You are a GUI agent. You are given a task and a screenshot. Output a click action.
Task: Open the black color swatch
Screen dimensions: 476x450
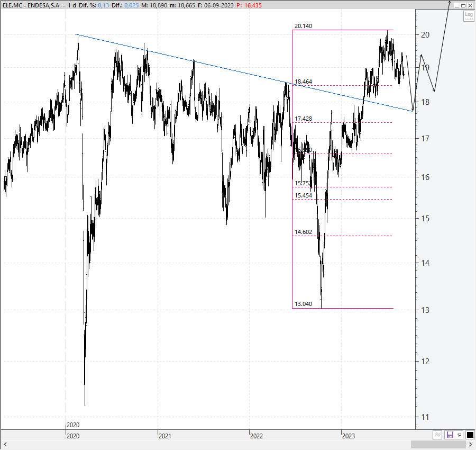470,435
